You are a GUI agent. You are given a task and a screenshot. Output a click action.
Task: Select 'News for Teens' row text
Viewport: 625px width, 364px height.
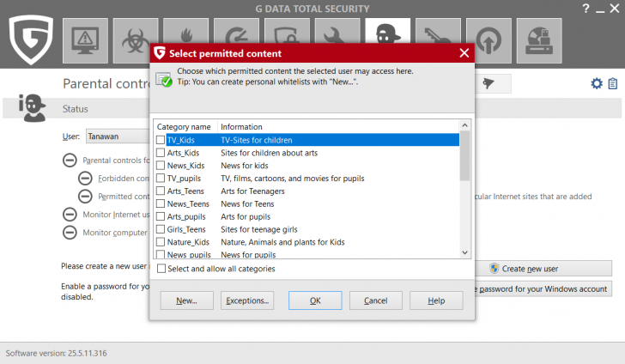point(247,203)
